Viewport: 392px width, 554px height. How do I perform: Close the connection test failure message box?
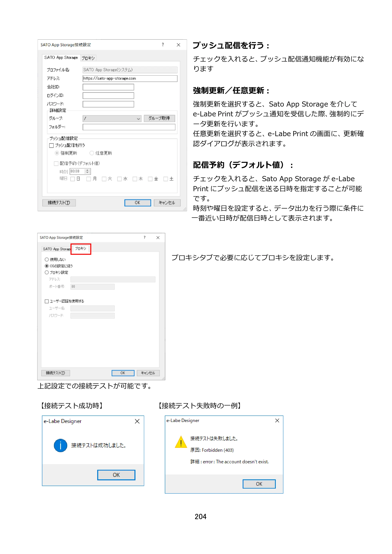pos(277,421)
